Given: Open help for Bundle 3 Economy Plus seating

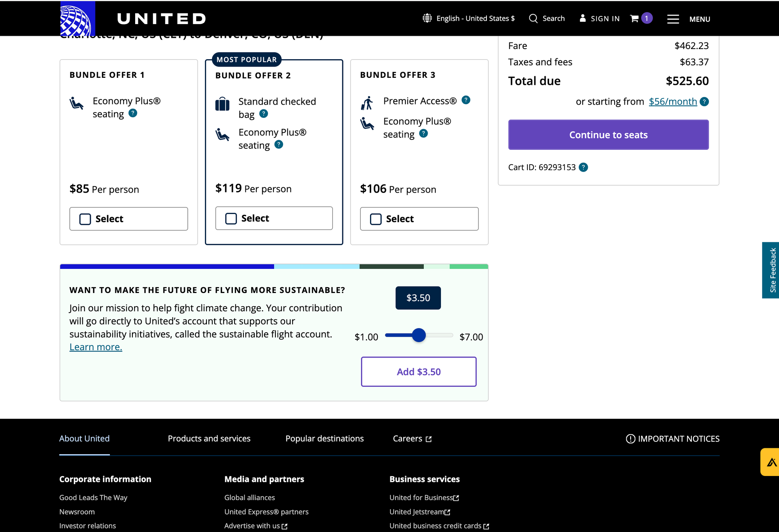Looking at the screenshot, I should pyautogui.click(x=423, y=133).
